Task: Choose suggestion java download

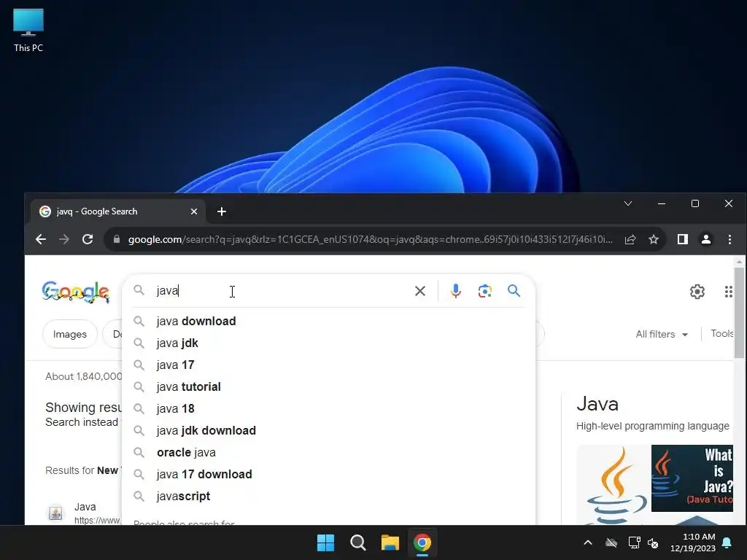Action: pyautogui.click(x=329, y=321)
